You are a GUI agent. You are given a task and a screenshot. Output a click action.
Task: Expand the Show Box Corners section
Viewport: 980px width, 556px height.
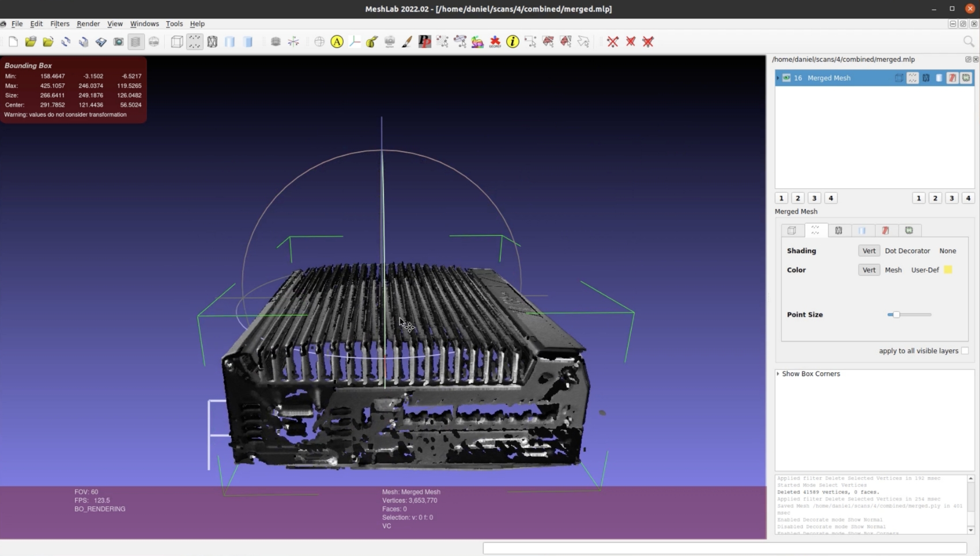click(778, 374)
